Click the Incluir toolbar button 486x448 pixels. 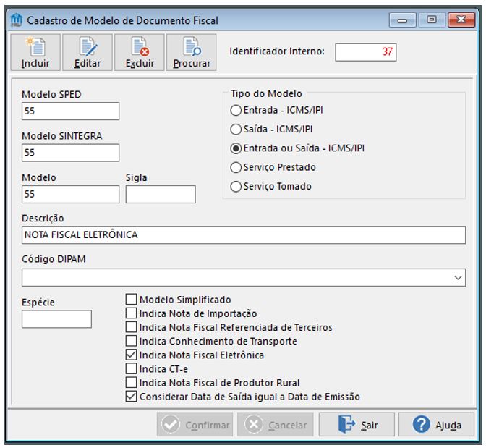35,52
